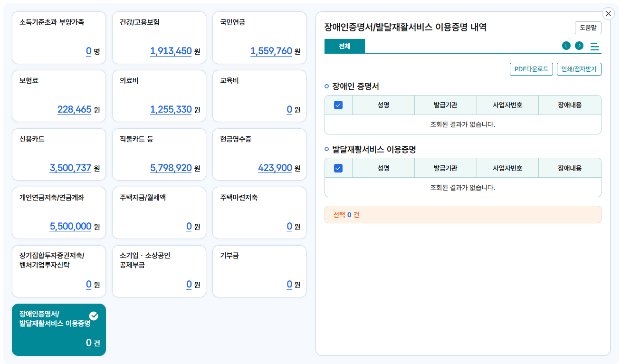Expand the tab list via the menu icon

click(595, 46)
